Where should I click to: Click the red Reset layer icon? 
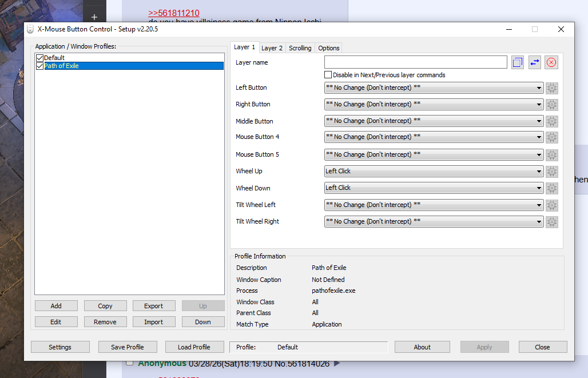tap(551, 62)
